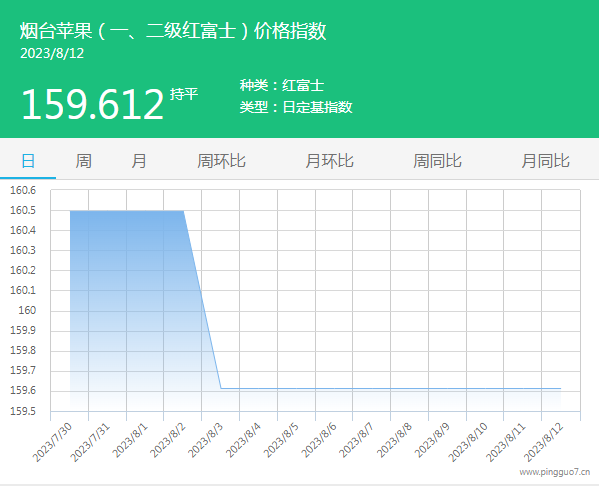
Task: Switch to the 周 weekly tab
Action: [83, 161]
